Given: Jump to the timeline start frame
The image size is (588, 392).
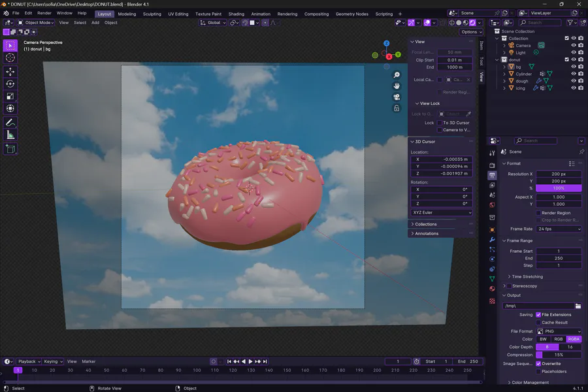Looking at the screenshot, I should 229,361.
